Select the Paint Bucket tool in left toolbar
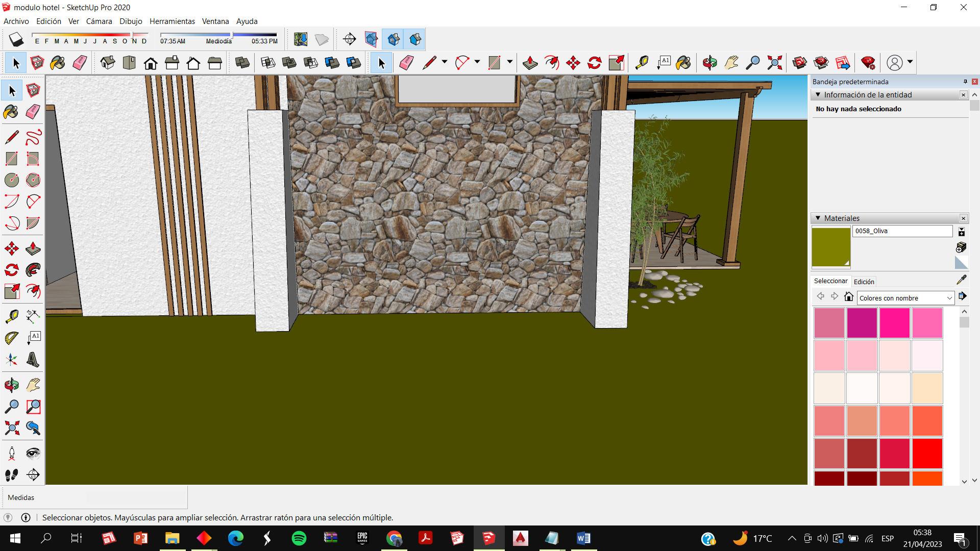The image size is (980, 551). pos(11,112)
